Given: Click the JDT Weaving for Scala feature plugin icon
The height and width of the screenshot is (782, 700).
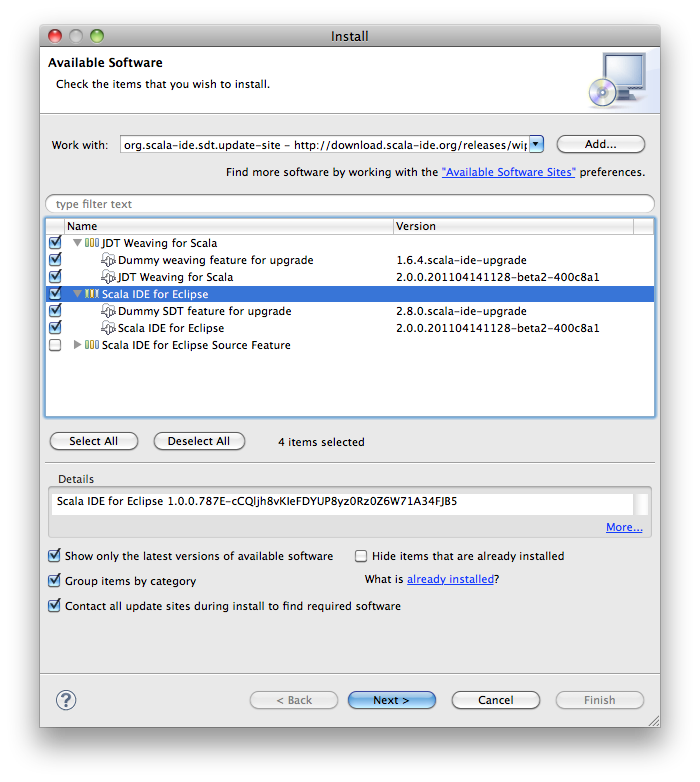Looking at the screenshot, I should pyautogui.click(x=108, y=277).
